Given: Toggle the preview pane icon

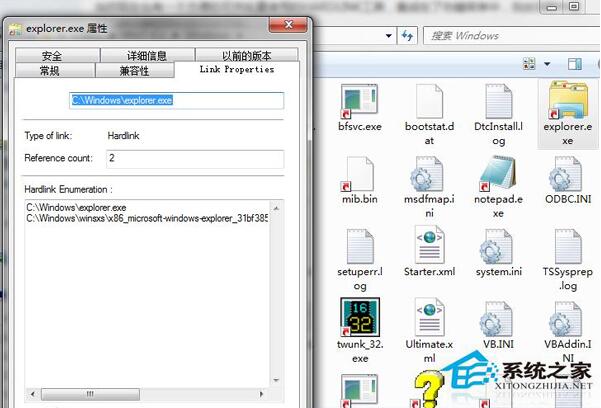Looking at the screenshot, I should coord(575,64).
